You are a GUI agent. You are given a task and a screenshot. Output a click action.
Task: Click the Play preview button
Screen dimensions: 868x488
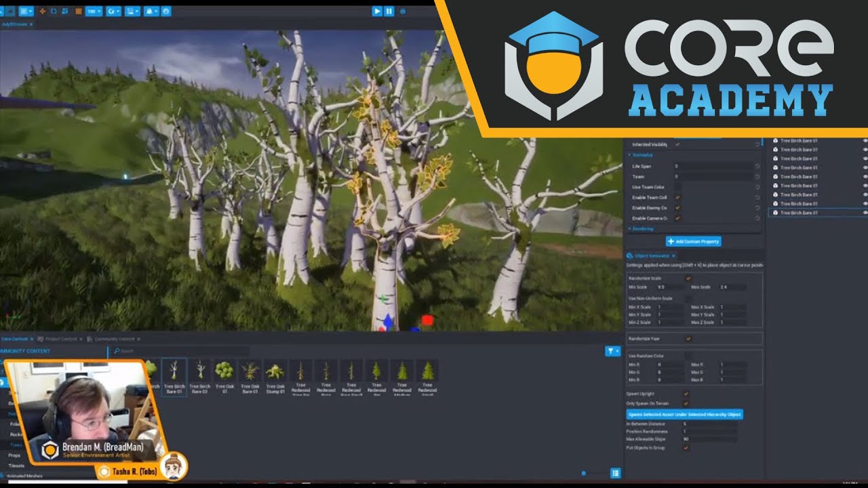point(377,11)
